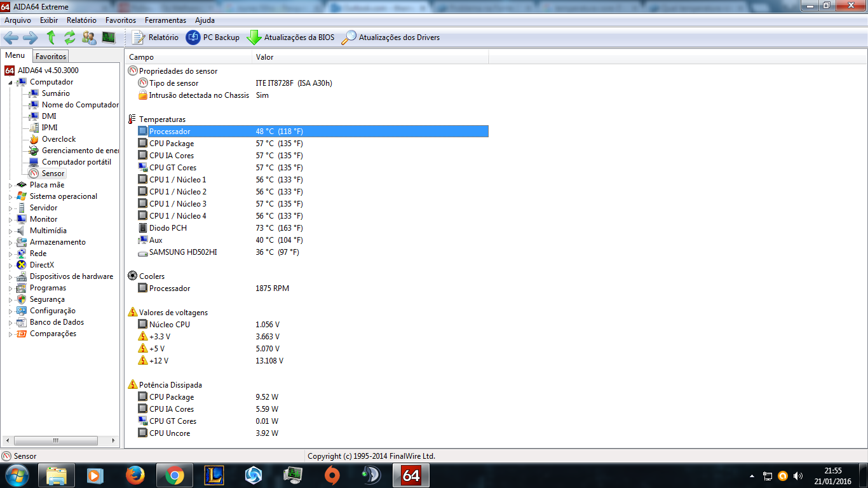
Task: Select Nome do Computador item
Action: [x=80, y=105]
